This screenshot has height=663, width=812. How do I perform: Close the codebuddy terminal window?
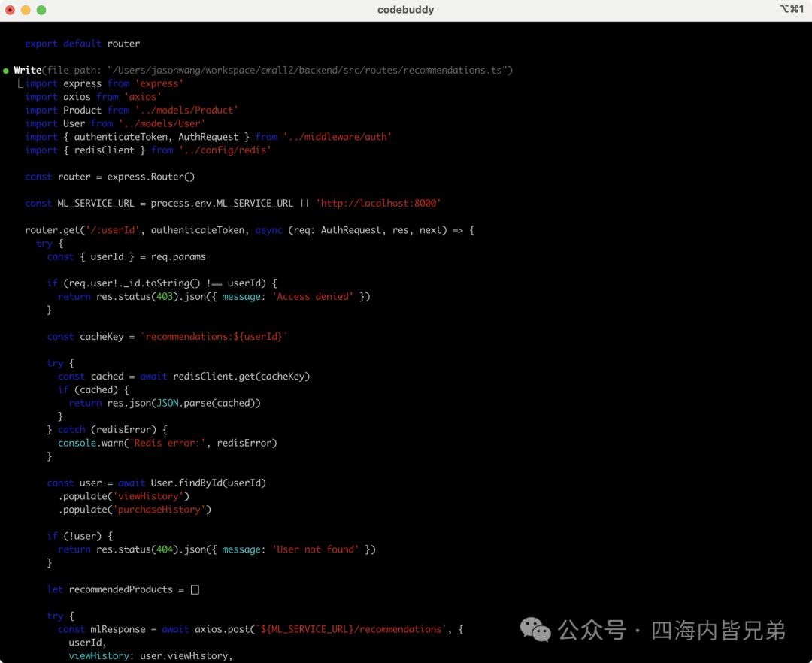[10, 10]
